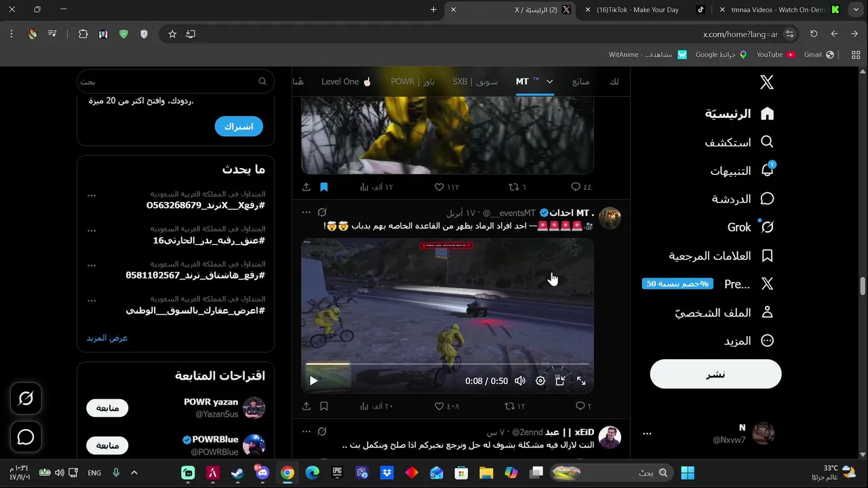Share the upper tweet with ١٢ ألف views
The image size is (868, 488).
click(307, 187)
